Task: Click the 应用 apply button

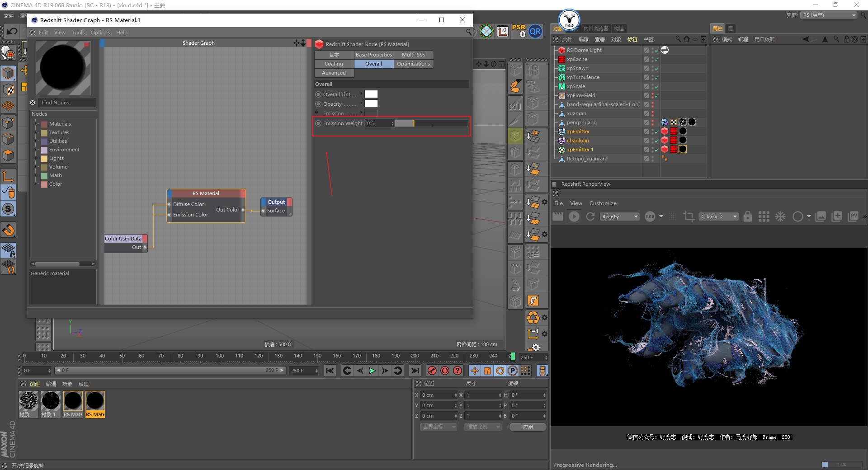Action: (x=528, y=427)
